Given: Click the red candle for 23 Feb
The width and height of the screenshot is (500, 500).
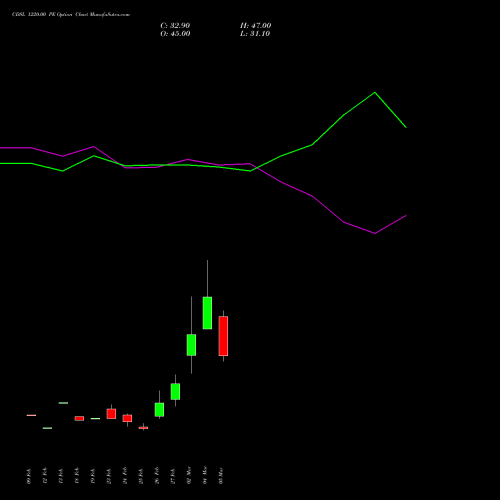Looking at the screenshot, I should pyautogui.click(x=111, y=414).
